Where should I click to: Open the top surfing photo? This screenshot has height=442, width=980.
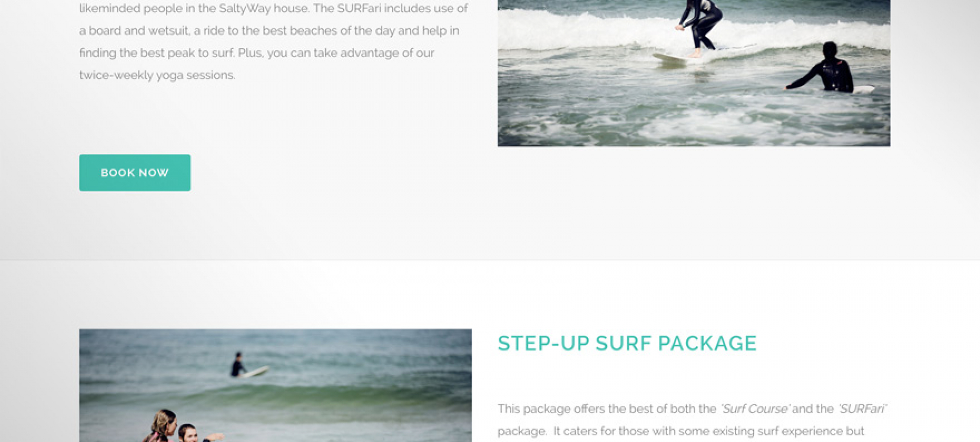click(694, 73)
